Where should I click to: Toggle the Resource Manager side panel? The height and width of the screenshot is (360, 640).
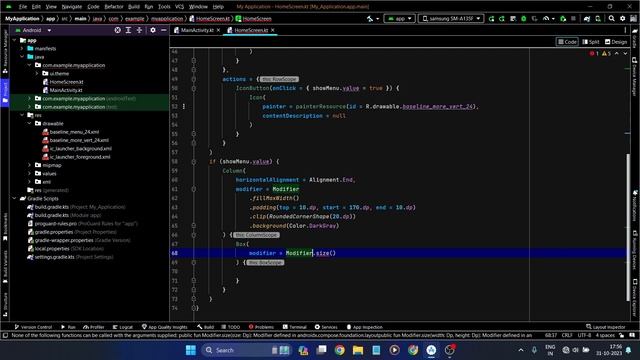[x=5, y=51]
